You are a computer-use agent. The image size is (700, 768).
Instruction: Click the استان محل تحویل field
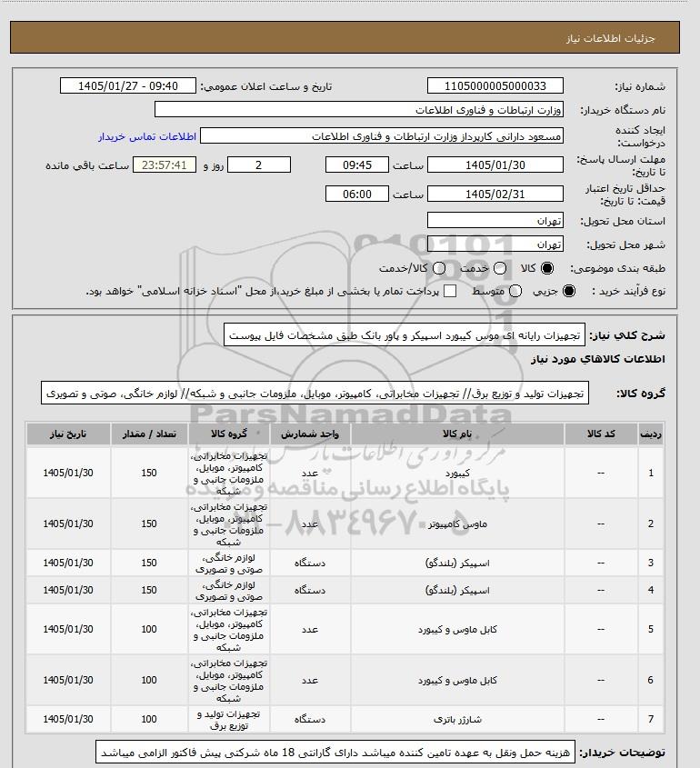495,221
